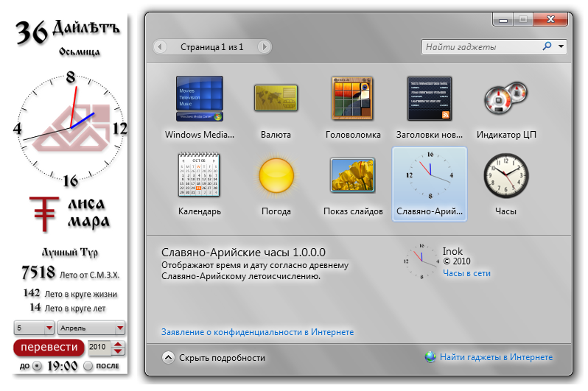Select the Часы clock gadget
Viewport: 588px width, 391px height.
tap(506, 184)
